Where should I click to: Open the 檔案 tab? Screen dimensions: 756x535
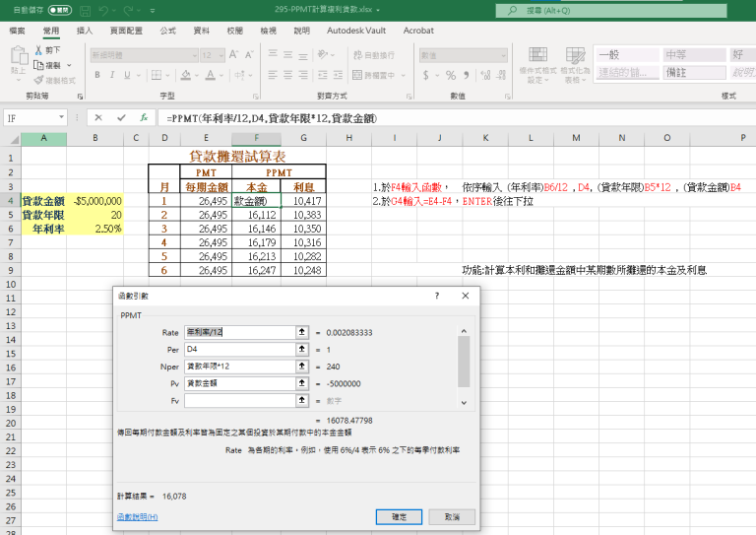(17, 31)
